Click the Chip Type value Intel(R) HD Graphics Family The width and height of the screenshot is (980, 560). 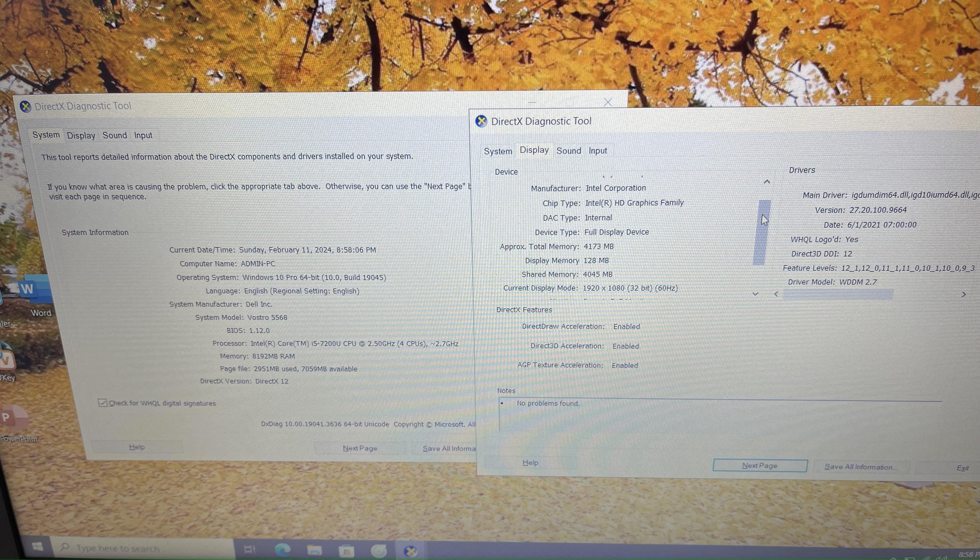634,203
